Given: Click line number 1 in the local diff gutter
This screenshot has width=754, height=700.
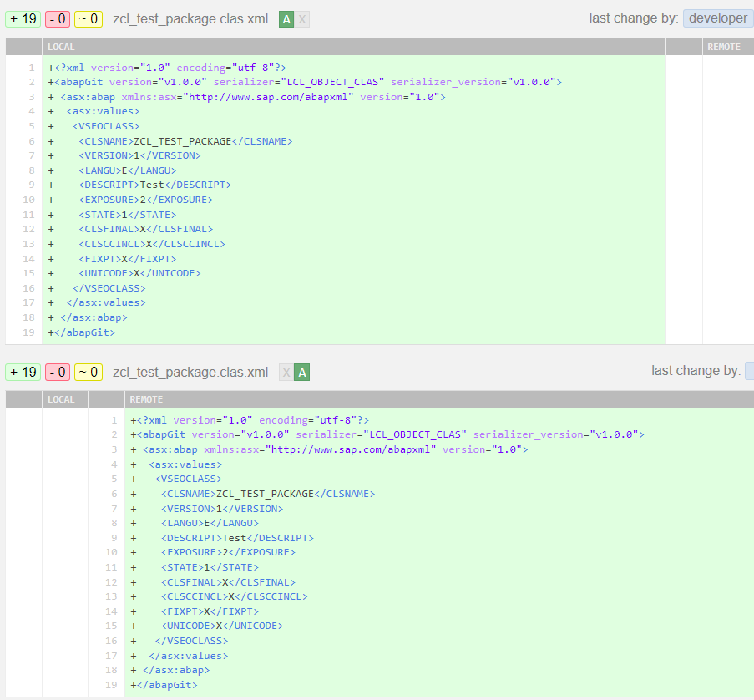Looking at the screenshot, I should pos(31,67).
